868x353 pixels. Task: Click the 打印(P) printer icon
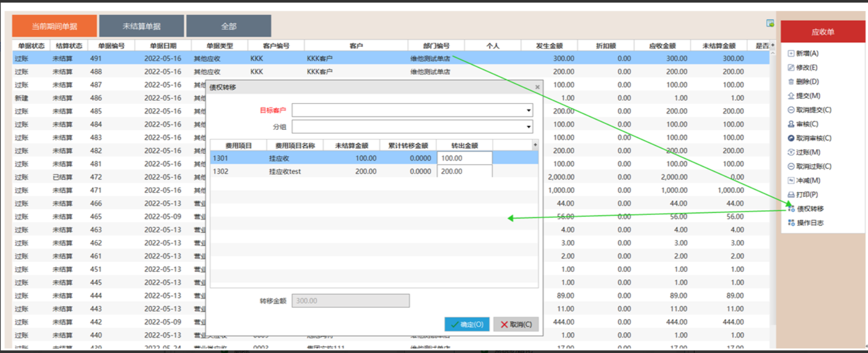tap(791, 195)
